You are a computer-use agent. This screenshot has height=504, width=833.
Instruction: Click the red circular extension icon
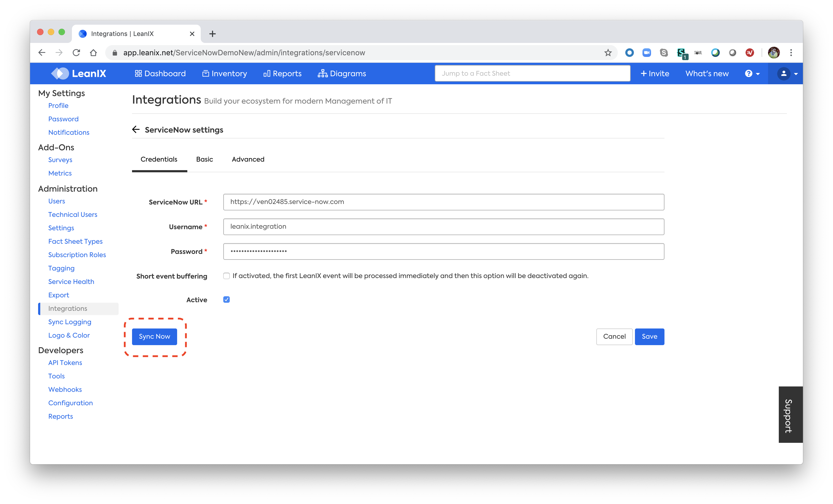750,53
